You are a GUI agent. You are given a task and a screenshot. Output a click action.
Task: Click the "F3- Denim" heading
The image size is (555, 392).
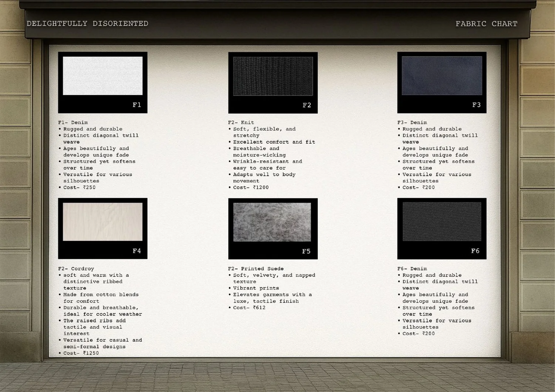[x=412, y=122]
